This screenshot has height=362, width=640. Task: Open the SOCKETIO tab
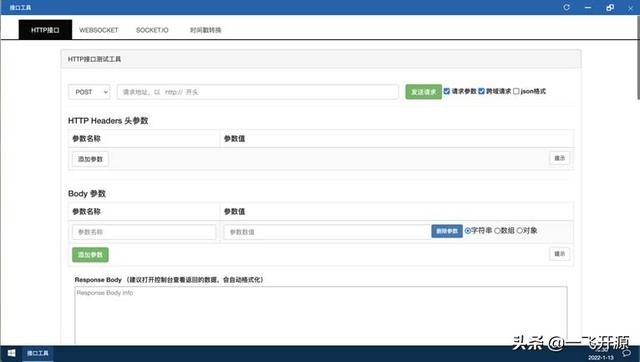(x=152, y=30)
